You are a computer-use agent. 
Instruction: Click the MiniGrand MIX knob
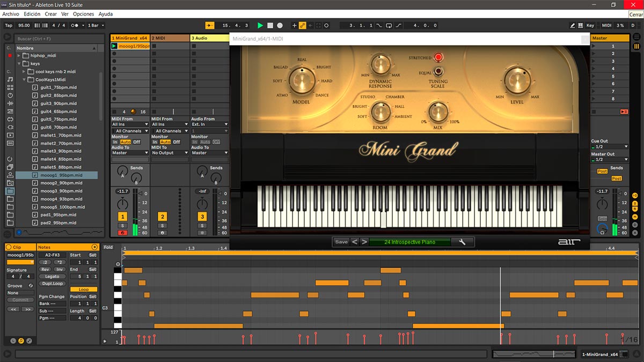coord(438,112)
